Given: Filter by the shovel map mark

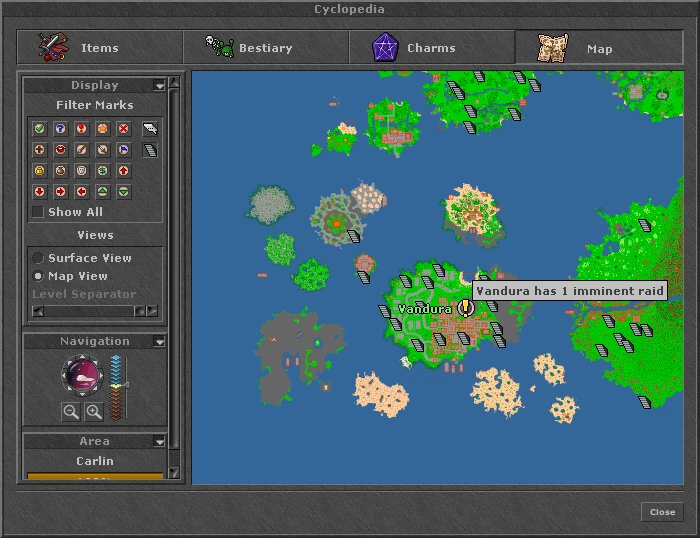Looking at the screenshot, I should (81, 150).
